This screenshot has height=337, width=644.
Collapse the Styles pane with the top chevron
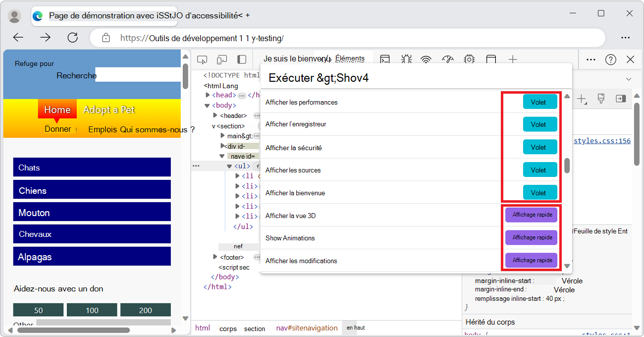tap(628, 78)
